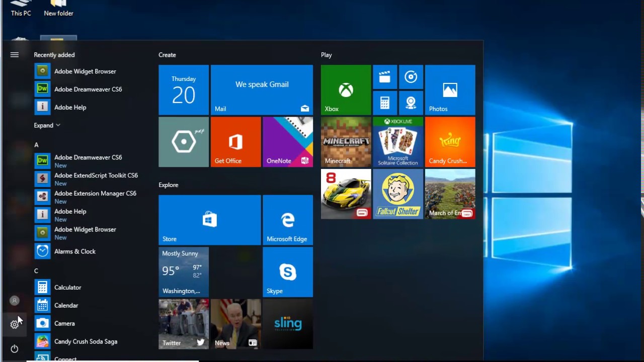Click the Explore group title
The image size is (644, 362).
169,185
